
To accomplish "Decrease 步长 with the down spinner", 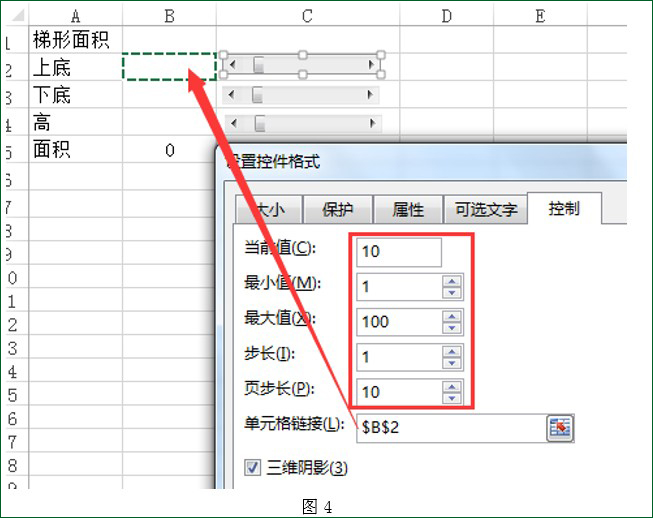I will (x=452, y=363).
